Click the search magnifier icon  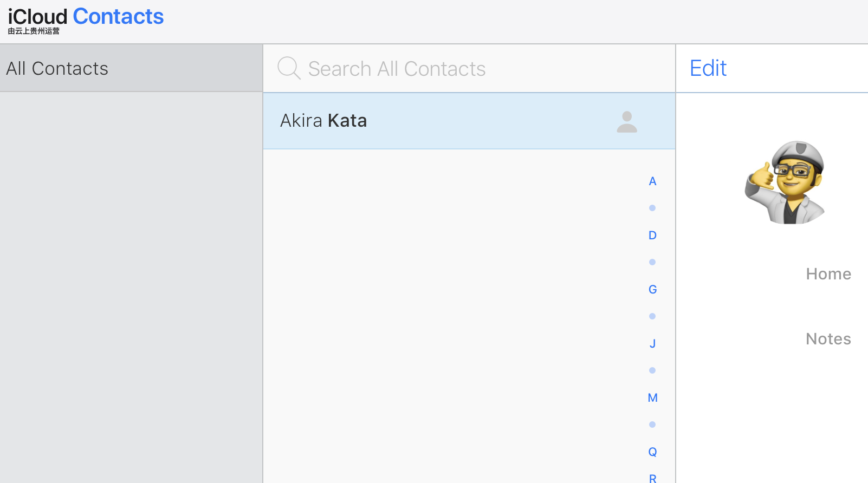pyautogui.click(x=289, y=68)
